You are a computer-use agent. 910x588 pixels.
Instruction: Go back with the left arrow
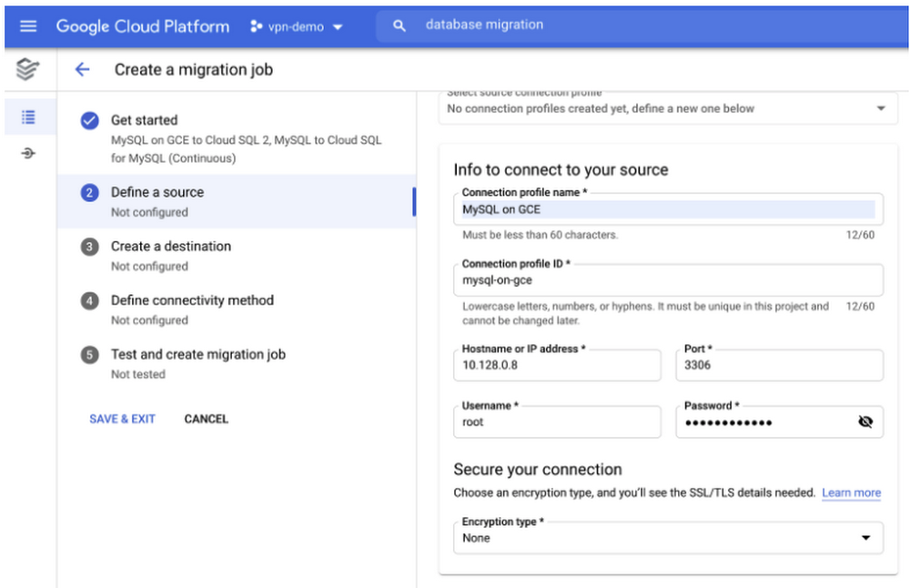coord(83,70)
